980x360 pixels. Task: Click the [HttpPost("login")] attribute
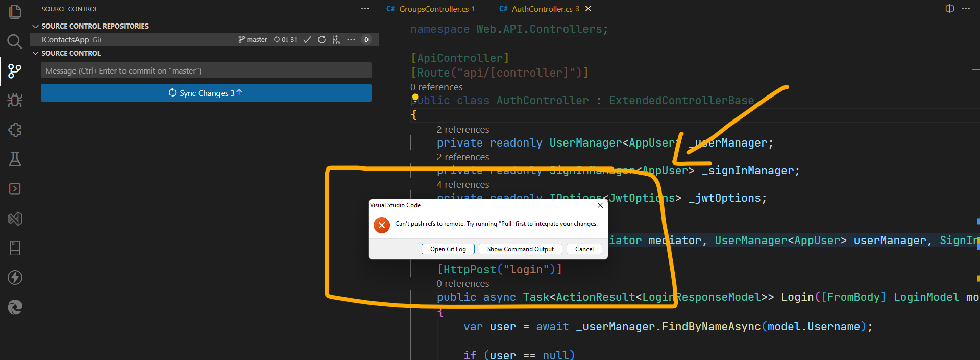pyautogui.click(x=500, y=270)
